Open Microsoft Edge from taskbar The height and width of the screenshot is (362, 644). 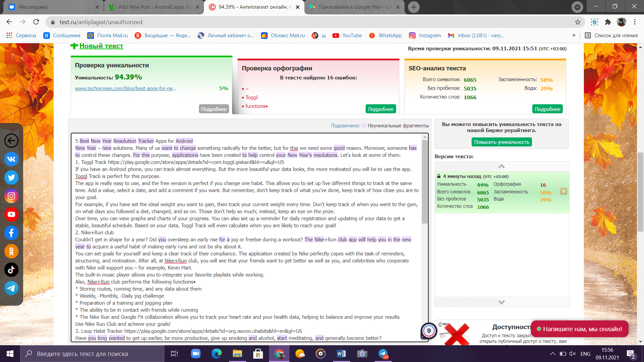click(x=217, y=354)
